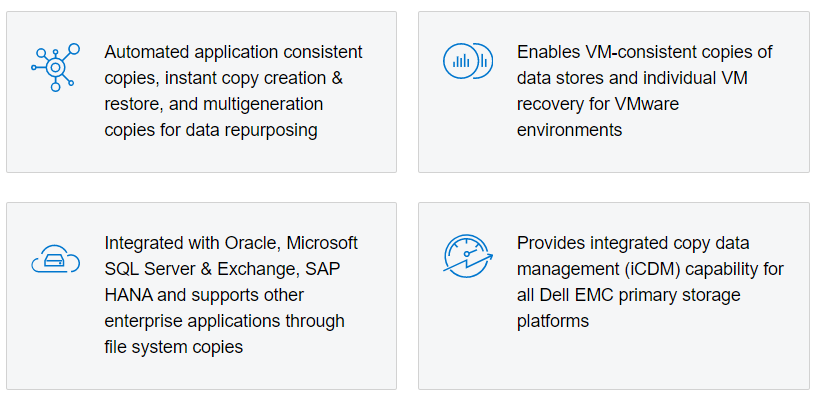Click 'Enables VM-consistent copies of' text
The width and height of the screenshot is (815, 399).
[645, 52]
